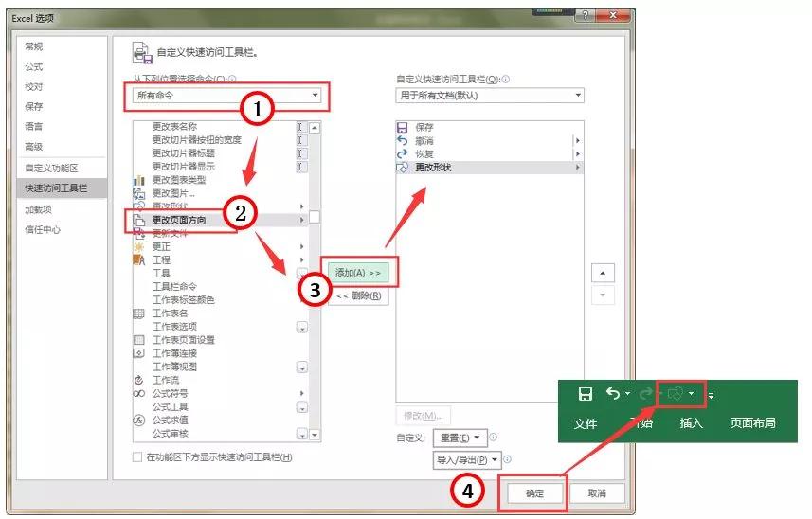This screenshot has height=519, width=812.
Task: Click the Redo icon on green Excel toolbar
Action: [x=645, y=394]
